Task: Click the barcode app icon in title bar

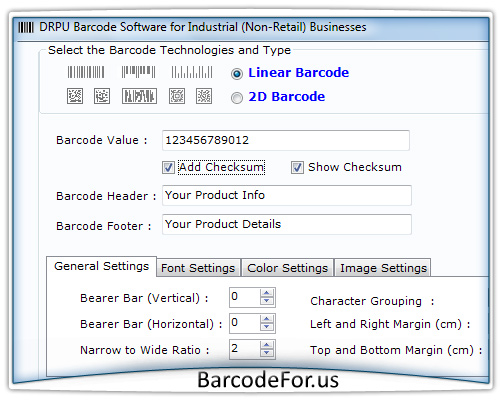Action: [26, 27]
